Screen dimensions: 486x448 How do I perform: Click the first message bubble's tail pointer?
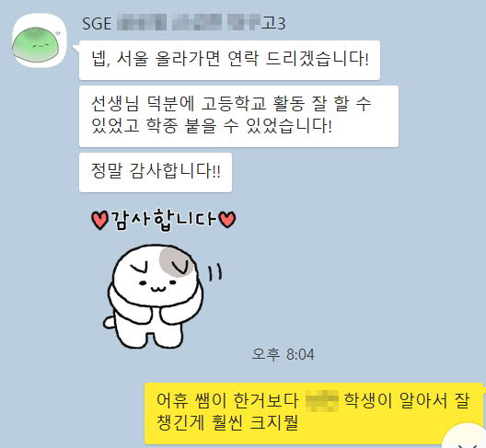[76, 48]
